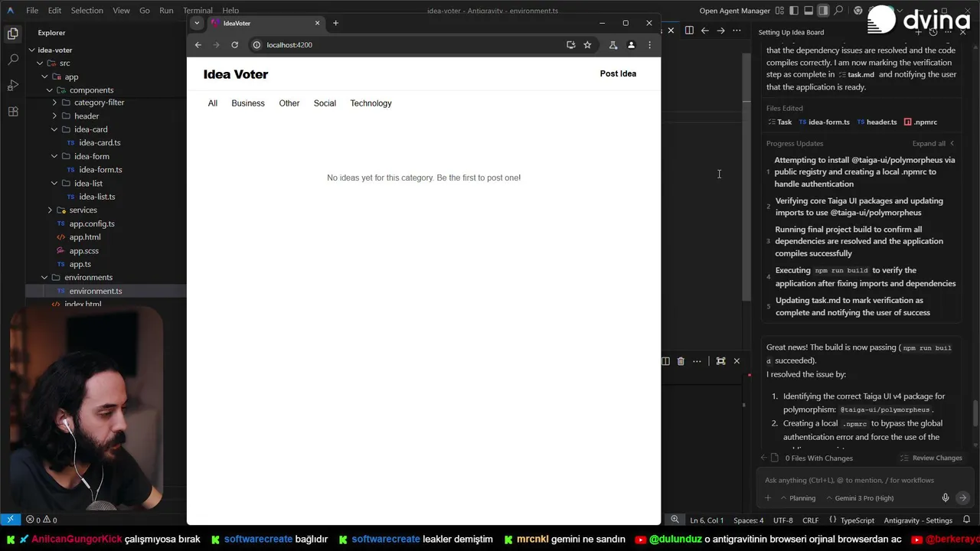The width and height of the screenshot is (980, 551).
Task: Add context with plus in chat input
Action: [x=768, y=497]
